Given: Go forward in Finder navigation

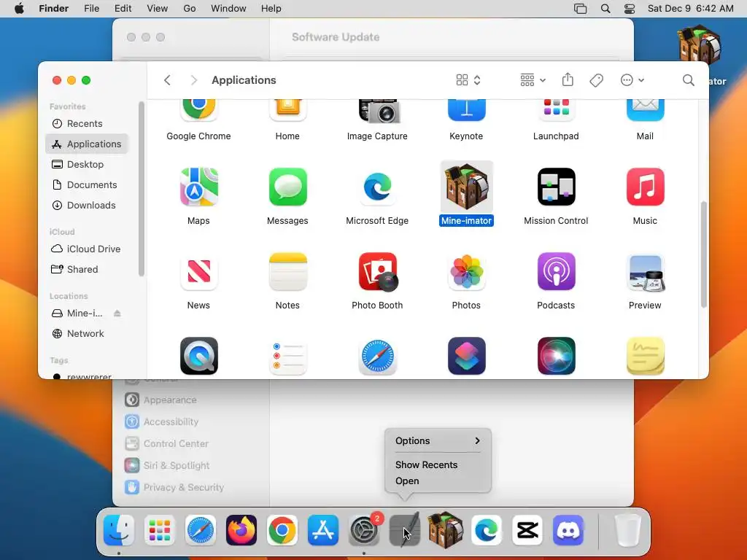Looking at the screenshot, I should (x=193, y=80).
